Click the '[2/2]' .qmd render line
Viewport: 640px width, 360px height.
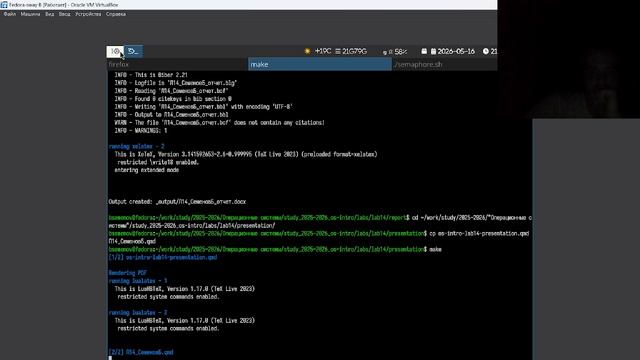click(141, 352)
